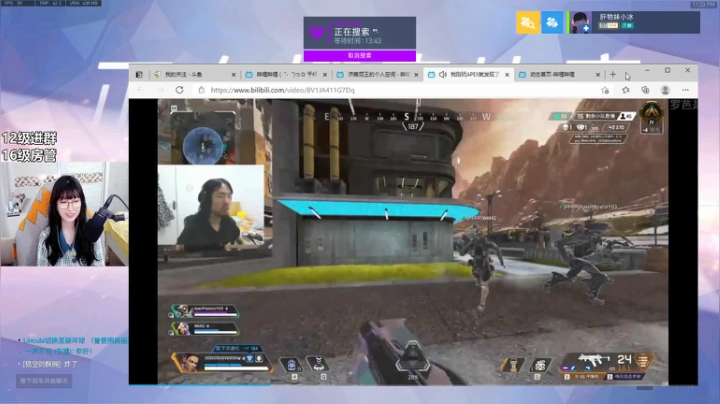
Task: Go back in the browser
Action: coord(141,90)
